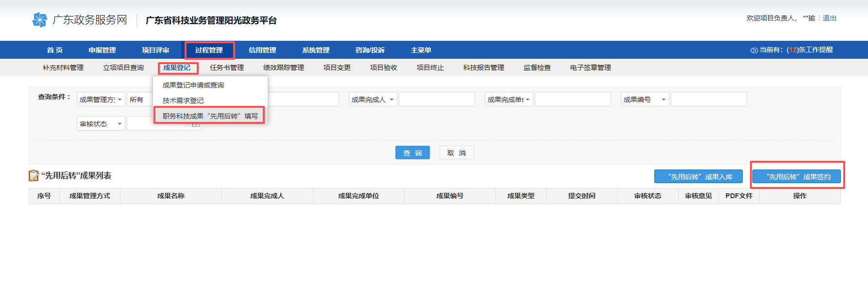The width and height of the screenshot is (868, 306).
Task: Go to 项目变更 submenu
Action: coord(337,68)
